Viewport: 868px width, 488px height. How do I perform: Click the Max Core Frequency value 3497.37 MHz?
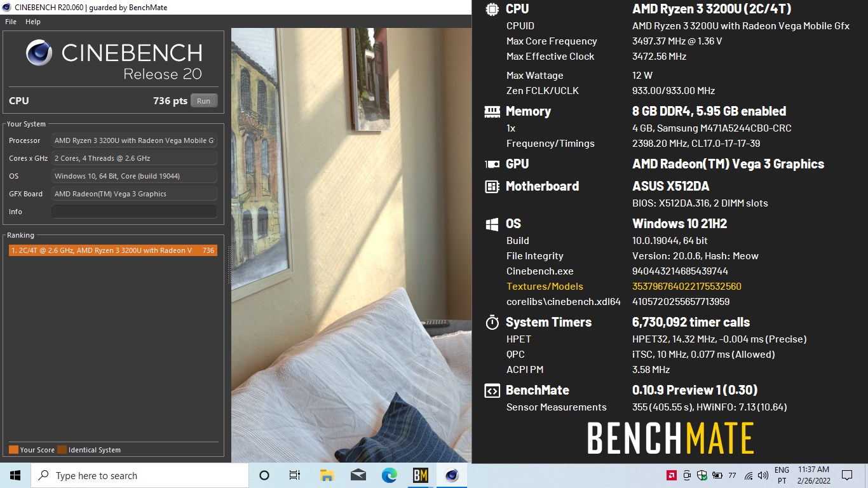pos(677,41)
